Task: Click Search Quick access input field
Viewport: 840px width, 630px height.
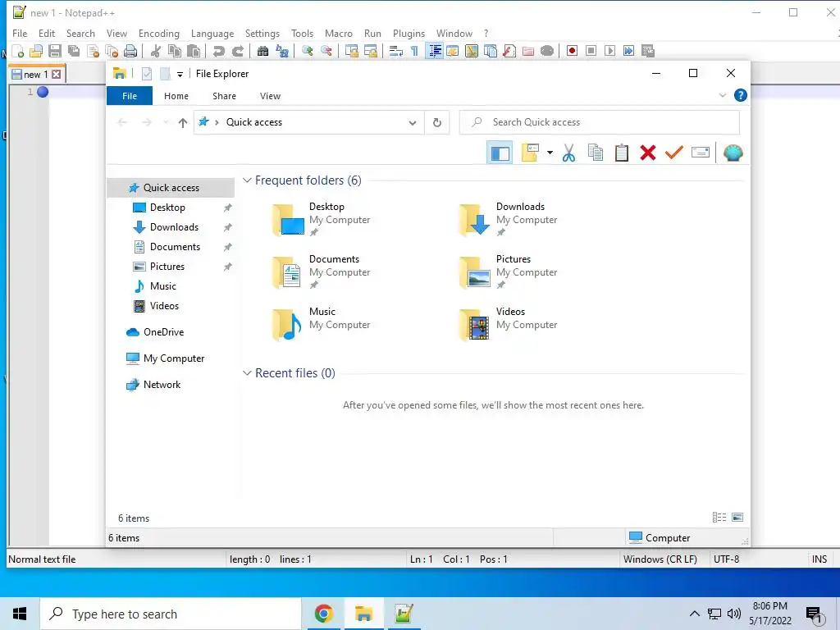Action: [600, 122]
